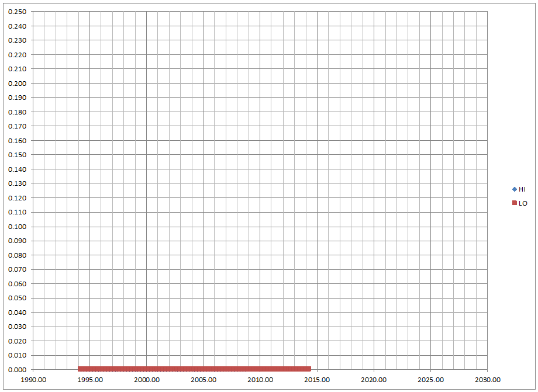Image resolution: width=538 pixels, height=392 pixels.
Task: Click the 0.210 vertical axis label
Action: pyautogui.click(x=17, y=69)
